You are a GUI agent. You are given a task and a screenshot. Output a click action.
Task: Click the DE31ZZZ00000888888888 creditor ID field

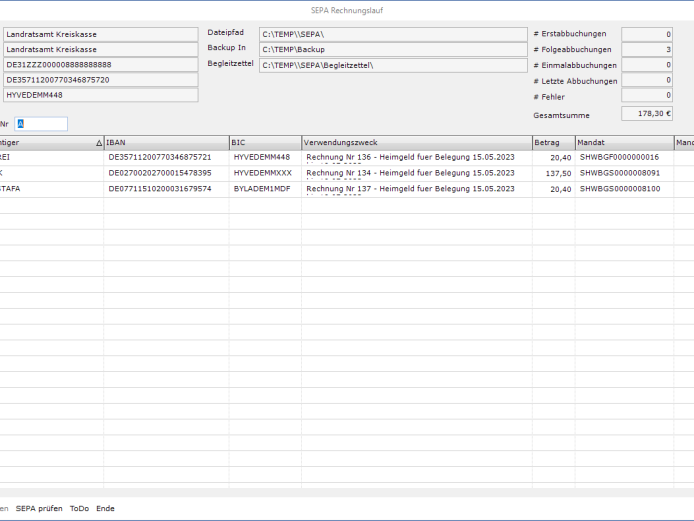[100, 64]
